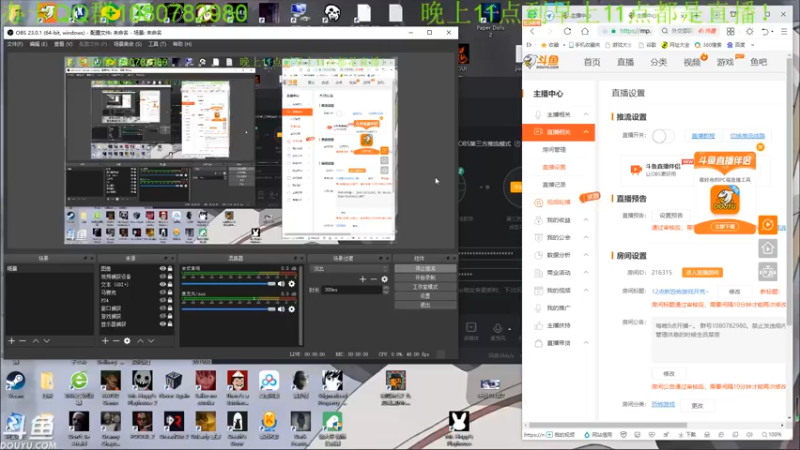Open browser hamburger menu

pyautogui.click(x=784, y=31)
